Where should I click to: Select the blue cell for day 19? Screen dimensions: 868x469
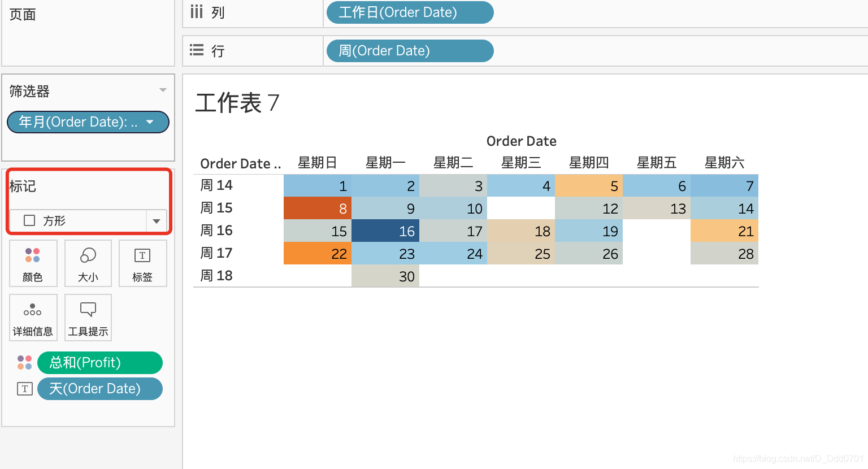[589, 231]
